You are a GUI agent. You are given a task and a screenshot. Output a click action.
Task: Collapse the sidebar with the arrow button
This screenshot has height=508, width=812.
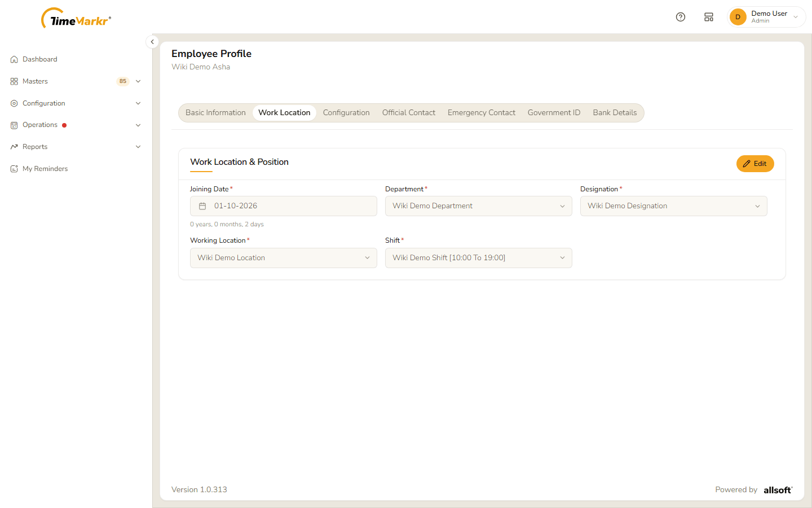[152, 42]
